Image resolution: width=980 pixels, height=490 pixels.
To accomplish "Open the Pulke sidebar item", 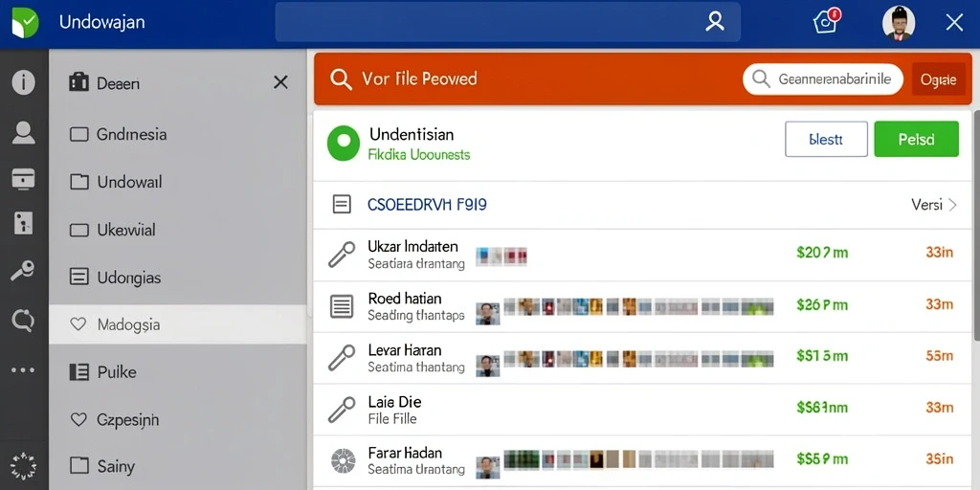I will [x=177, y=372].
